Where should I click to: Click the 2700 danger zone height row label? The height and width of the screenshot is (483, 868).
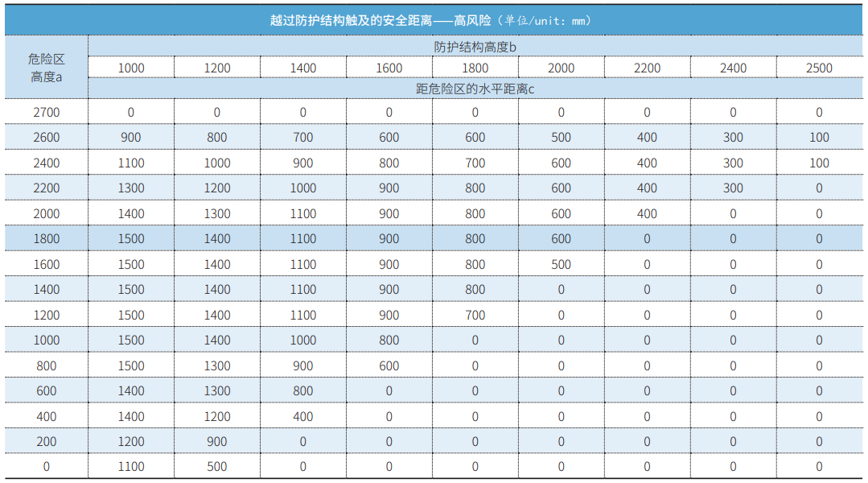click(x=47, y=112)
